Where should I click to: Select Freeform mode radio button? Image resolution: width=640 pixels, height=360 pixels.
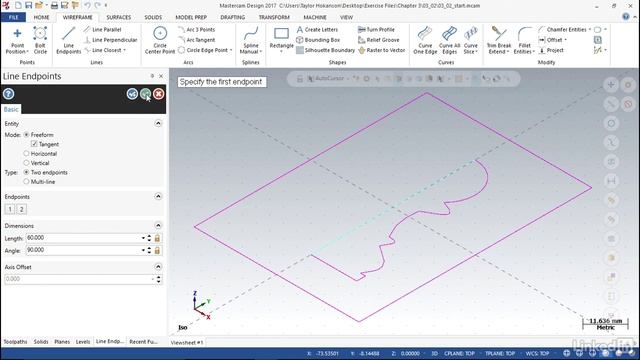coord(27,135)
